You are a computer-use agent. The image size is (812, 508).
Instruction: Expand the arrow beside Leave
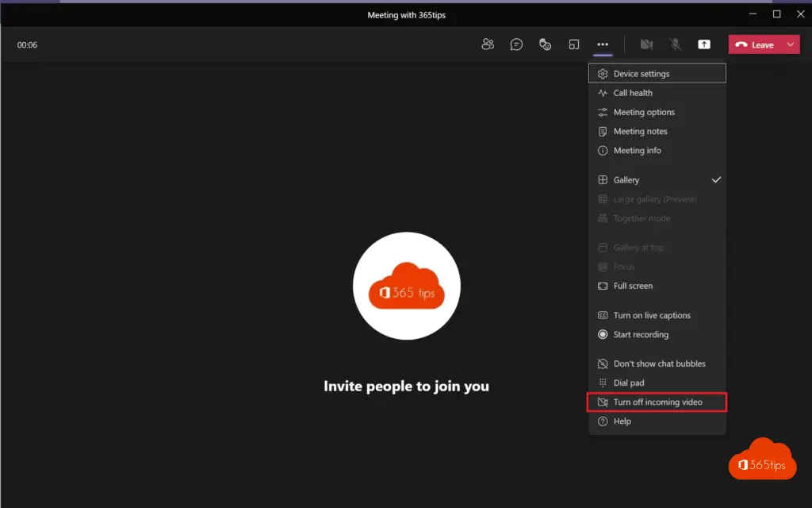coord(791,44)
